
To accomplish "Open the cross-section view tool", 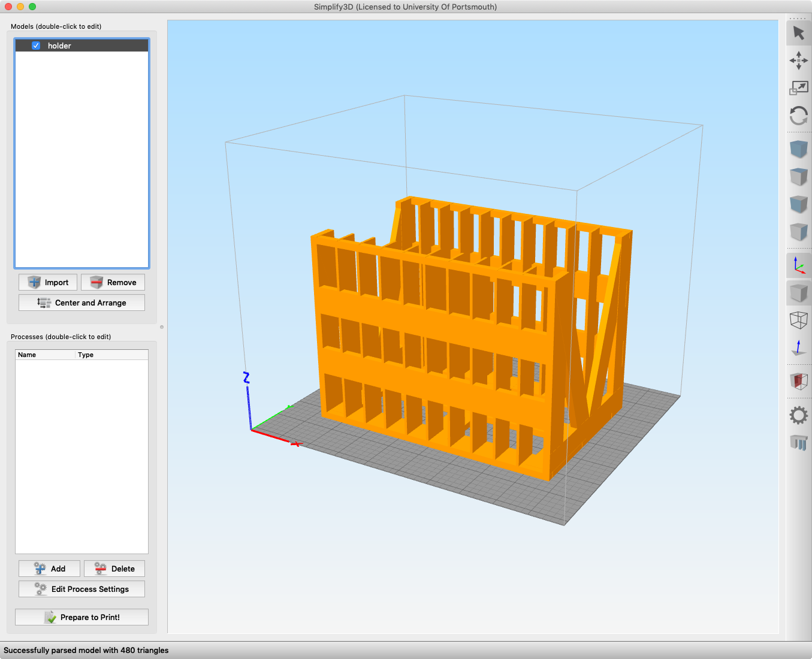I will (x=799, y=381).
